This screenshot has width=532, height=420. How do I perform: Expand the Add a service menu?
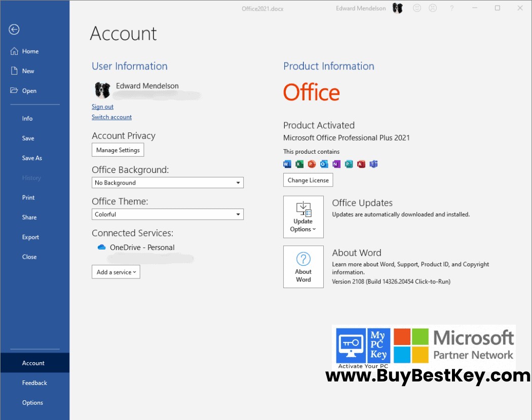[x=116, y=272]
